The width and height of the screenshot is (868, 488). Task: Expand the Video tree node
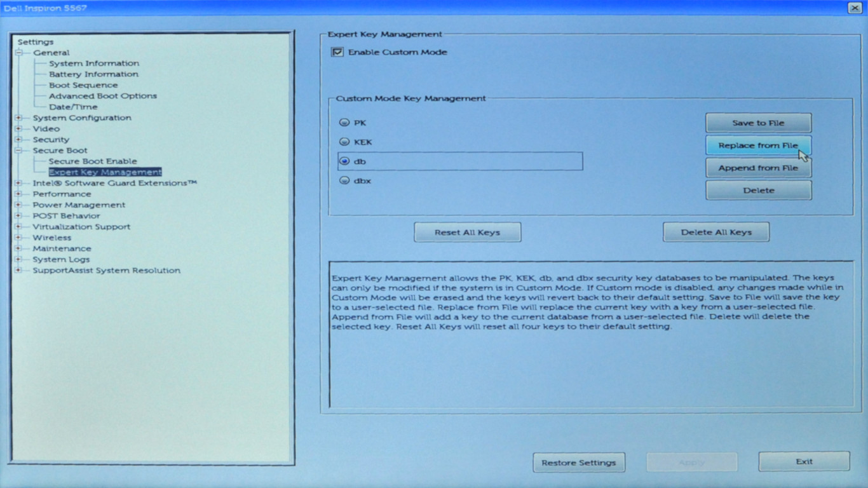coord(18,128)
